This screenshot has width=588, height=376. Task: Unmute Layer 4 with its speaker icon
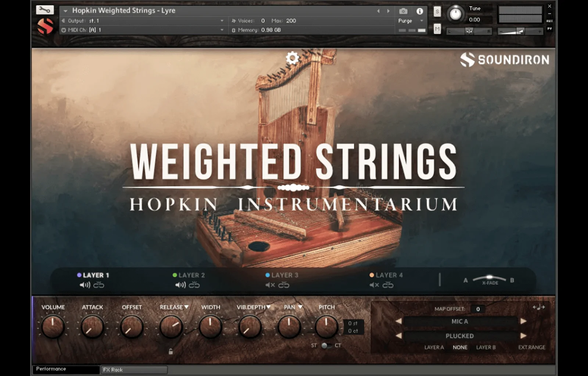[x=374, y=285]
